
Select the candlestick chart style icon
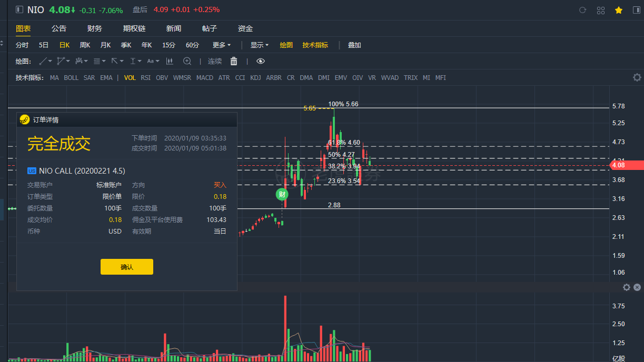[170, 61]
